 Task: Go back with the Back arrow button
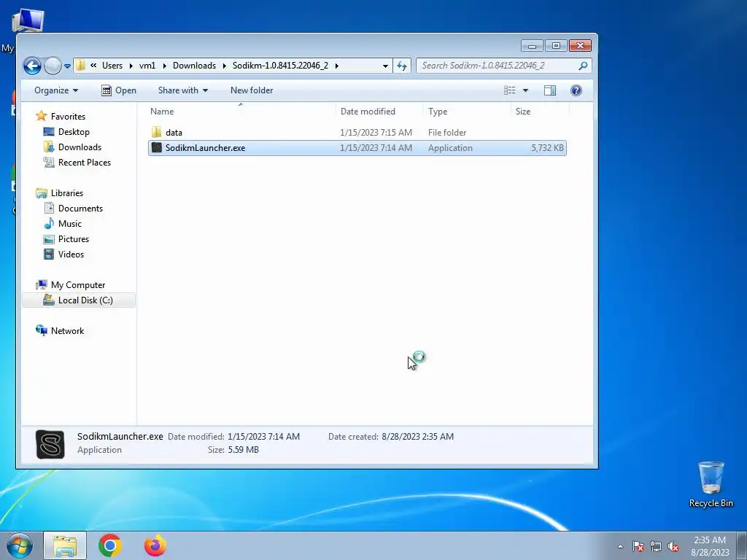pos(32,66)
